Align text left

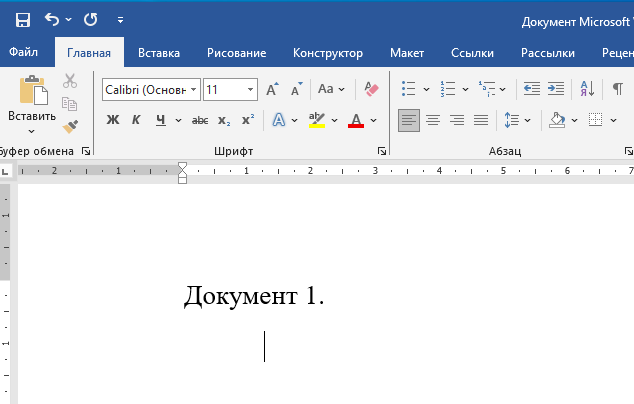[x=409, y=120]
